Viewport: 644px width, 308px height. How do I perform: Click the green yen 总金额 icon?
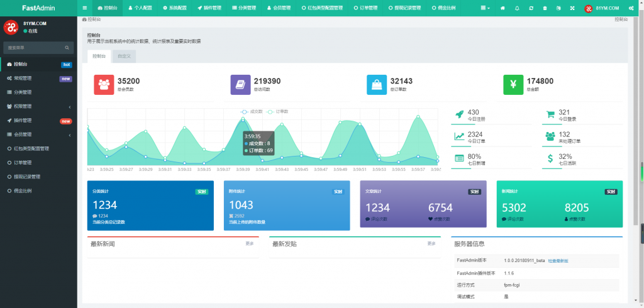pyautogui.click(x=513, y=84)
